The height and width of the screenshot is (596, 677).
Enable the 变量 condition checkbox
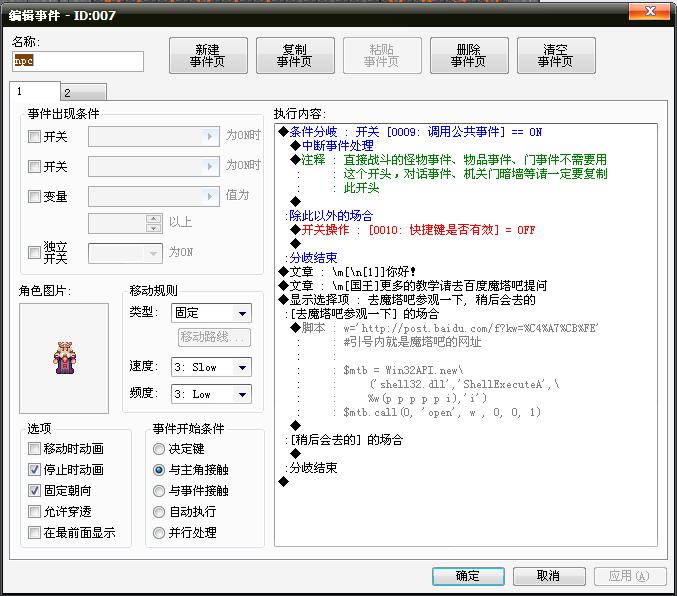click(34, 197)
